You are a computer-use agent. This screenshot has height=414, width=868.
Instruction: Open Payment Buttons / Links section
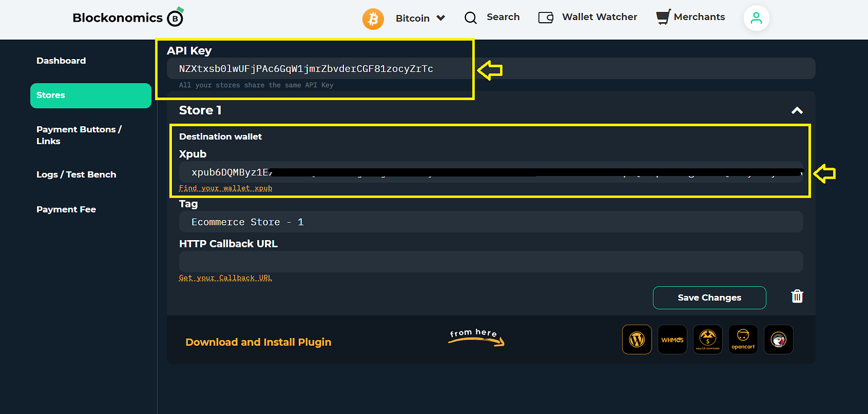[79, 135]
